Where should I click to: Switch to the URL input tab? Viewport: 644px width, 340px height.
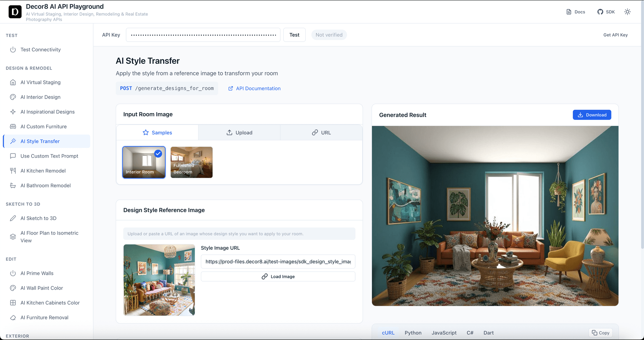coord(321,133)
